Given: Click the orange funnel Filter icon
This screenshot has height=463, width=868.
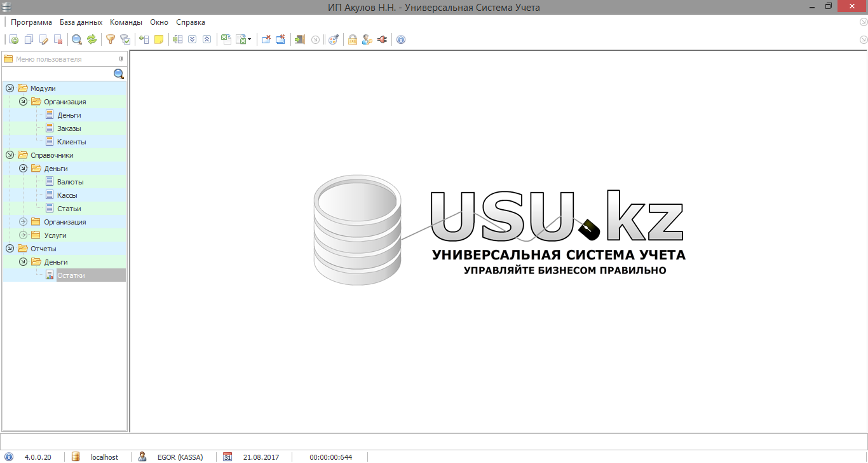Looking at the screenshot, I should [x=111, y=39].
